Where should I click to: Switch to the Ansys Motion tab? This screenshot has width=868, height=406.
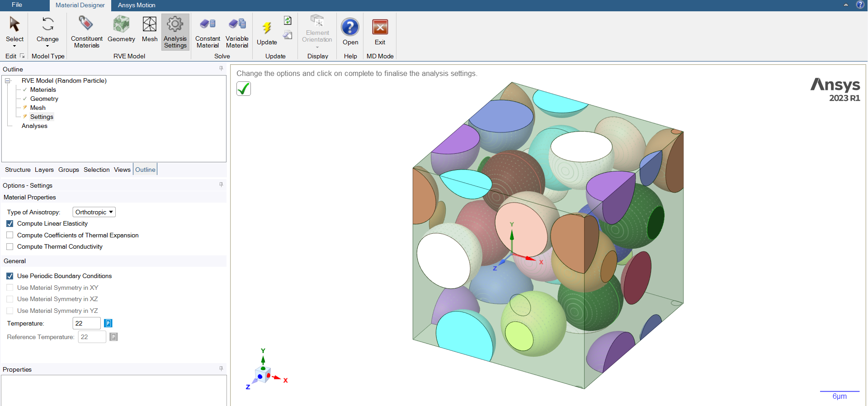(137, 5)
